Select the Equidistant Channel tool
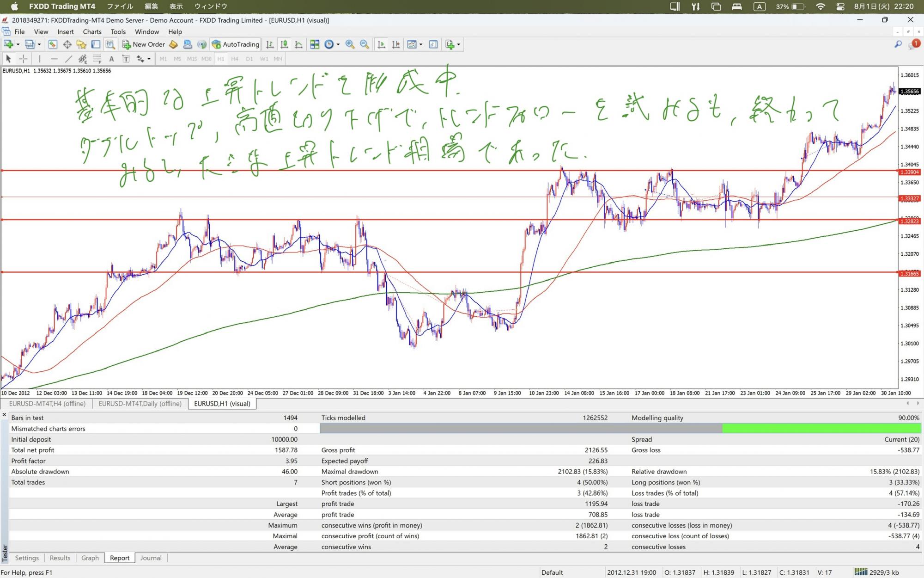 pos(83,59)
